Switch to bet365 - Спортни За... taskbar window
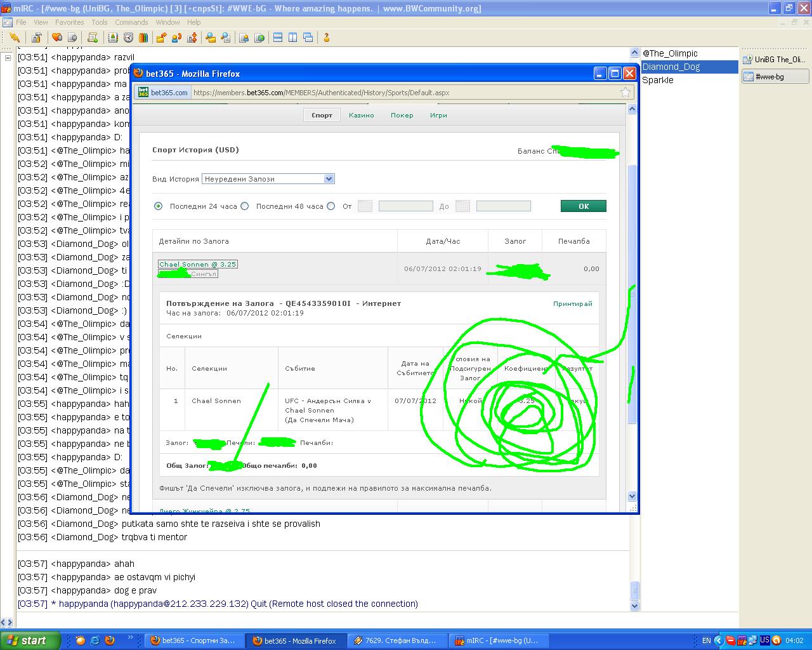The height and width of the screenshot is (650, 812). click(x=193, y=640)
